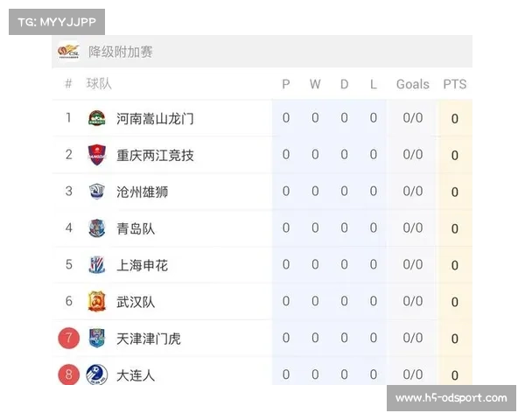The width and height of the screenshot is (525, 420).
Task: Sort by the Goals column header
Action: pos(412,84)
